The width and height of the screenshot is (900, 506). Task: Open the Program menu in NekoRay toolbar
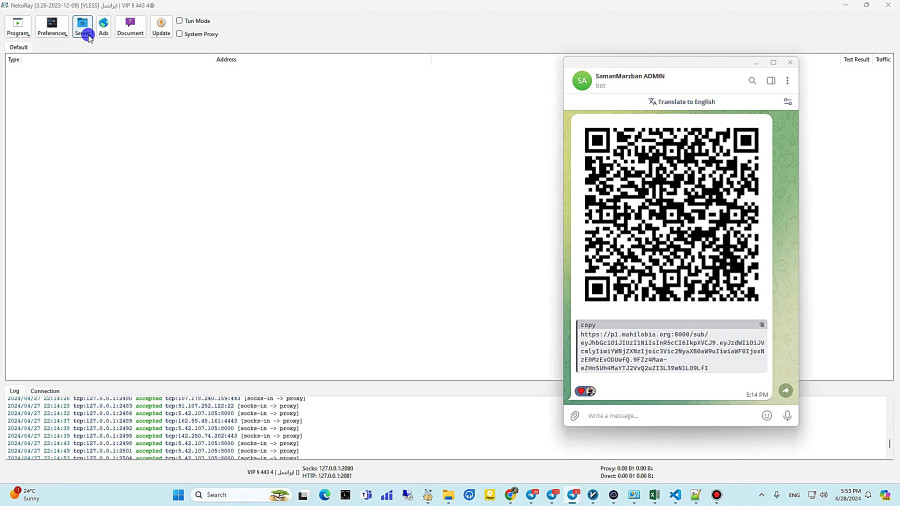pyautogui.click(x=18, y=26)
